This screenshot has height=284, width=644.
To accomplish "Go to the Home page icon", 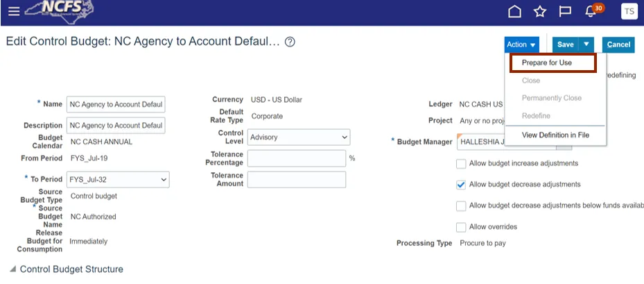I will click(x=514, y=12).
